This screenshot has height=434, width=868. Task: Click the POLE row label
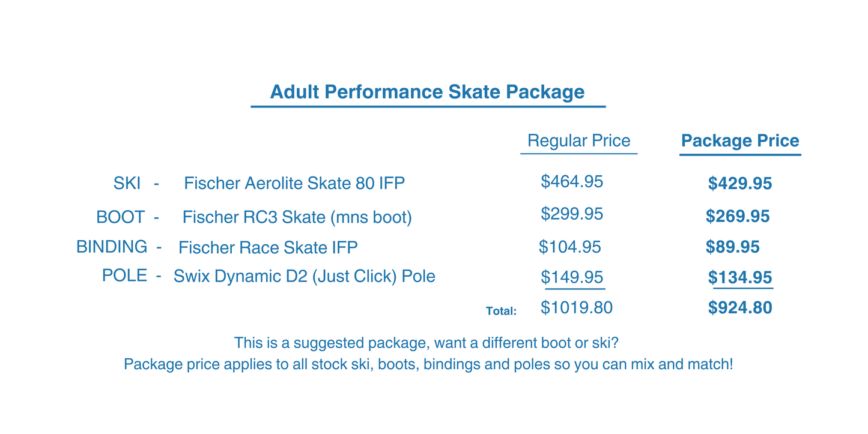124,276
